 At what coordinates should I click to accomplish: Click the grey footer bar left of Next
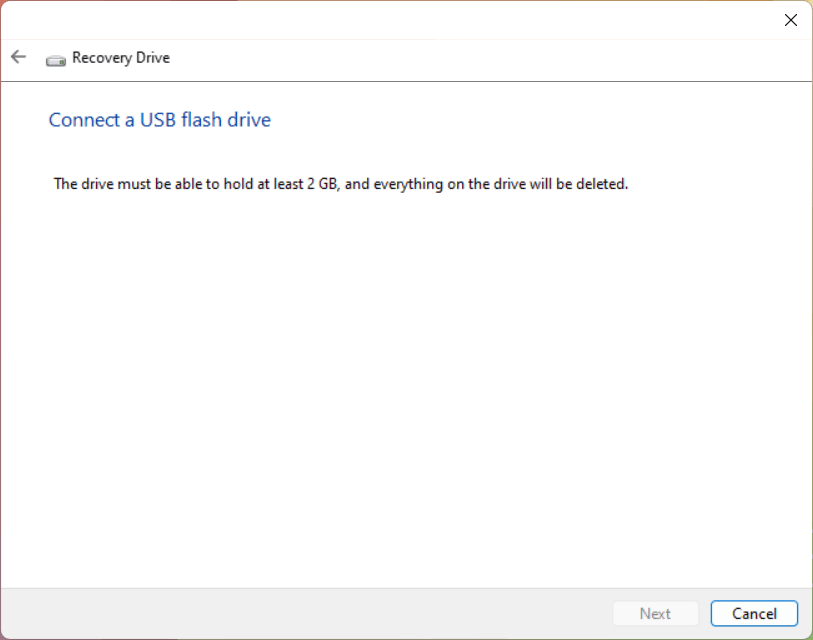(x=306, y=614)
